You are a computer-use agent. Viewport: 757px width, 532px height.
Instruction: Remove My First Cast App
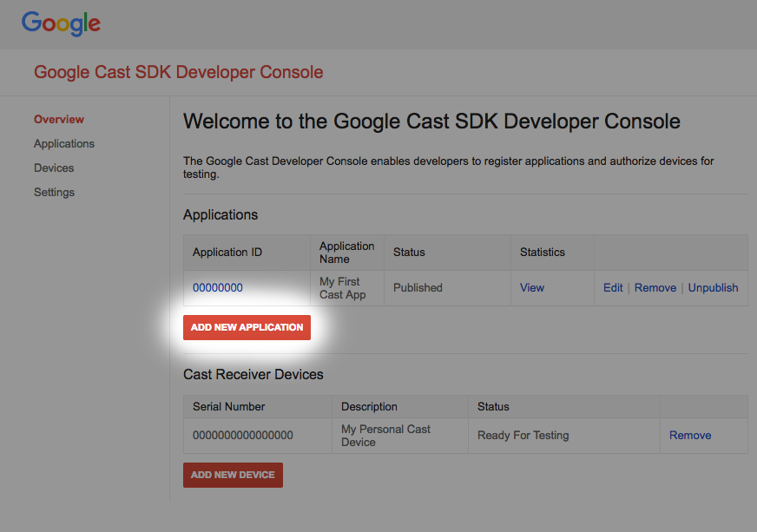[x=655, y=287]
